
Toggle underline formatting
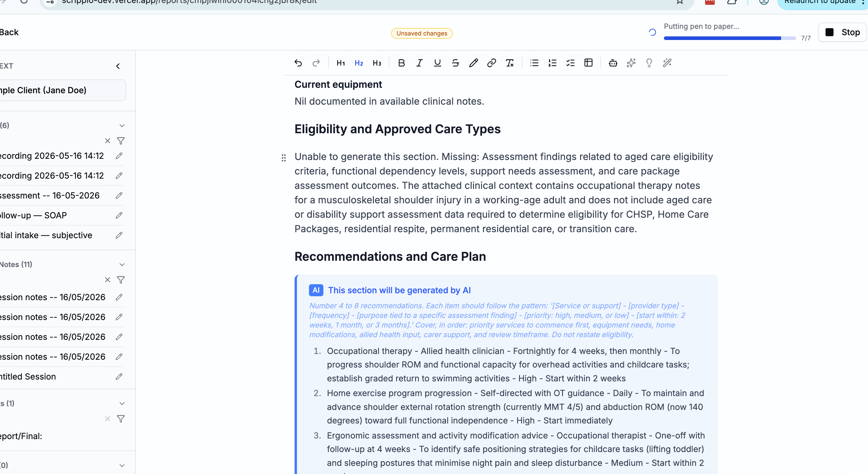[437, 63]
